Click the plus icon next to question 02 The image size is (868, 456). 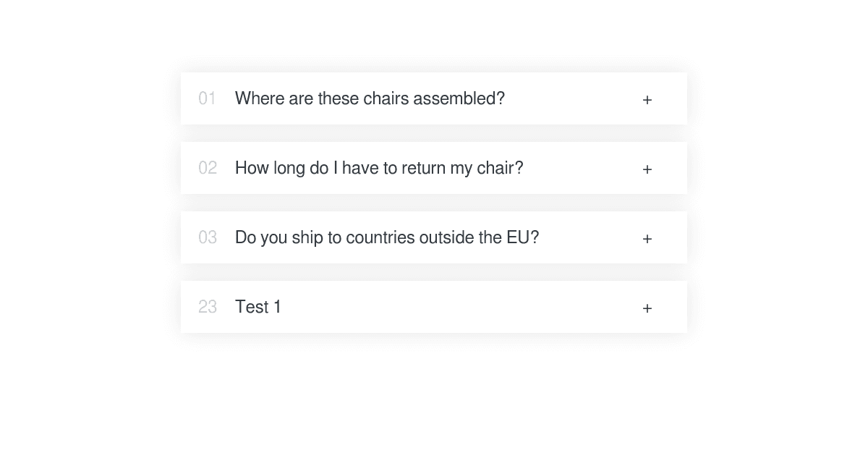647,169
